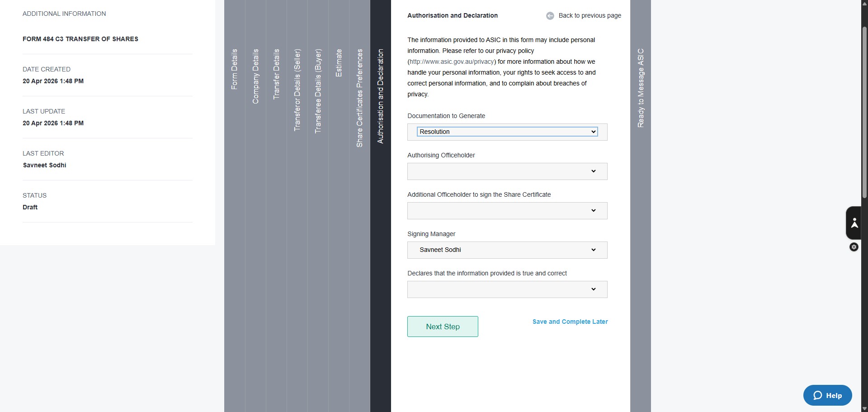Click Back to previous page link
This screenshot has width=868, height=412.
(590, 15)
